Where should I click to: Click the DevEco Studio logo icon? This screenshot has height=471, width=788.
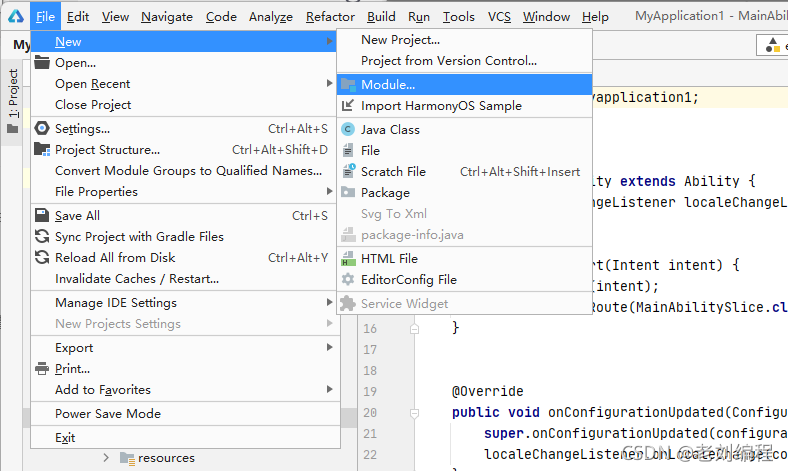coord(16,17)
